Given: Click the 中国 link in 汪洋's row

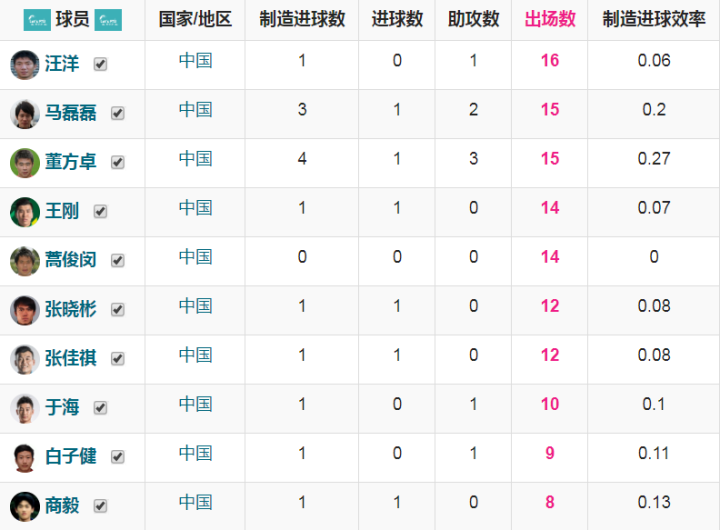Looking at the screenshot, I should coord(195,60).
